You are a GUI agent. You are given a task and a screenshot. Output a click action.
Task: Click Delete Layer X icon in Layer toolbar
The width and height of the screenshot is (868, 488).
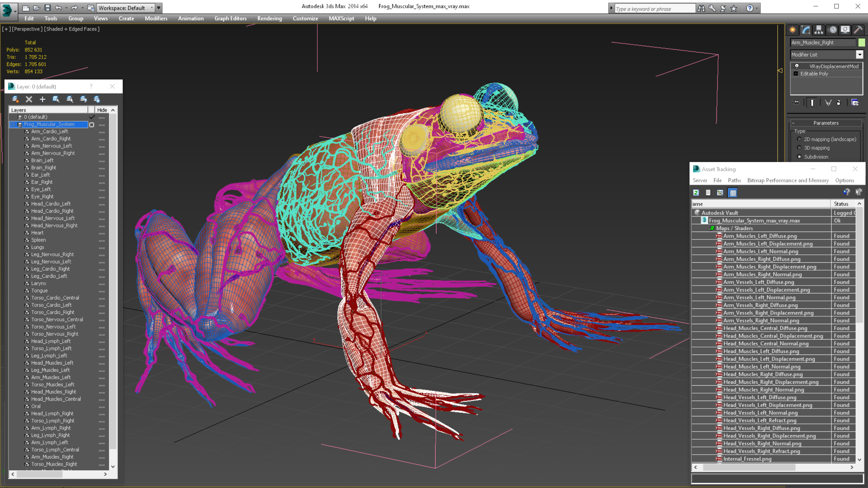(29, 99)
